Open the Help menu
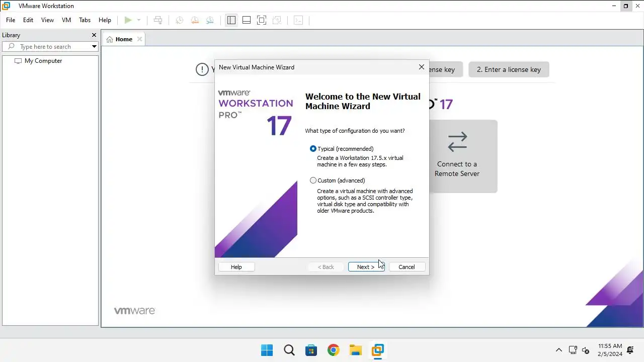The width and height of the screenshot is (644, 362). pos(105,20)
